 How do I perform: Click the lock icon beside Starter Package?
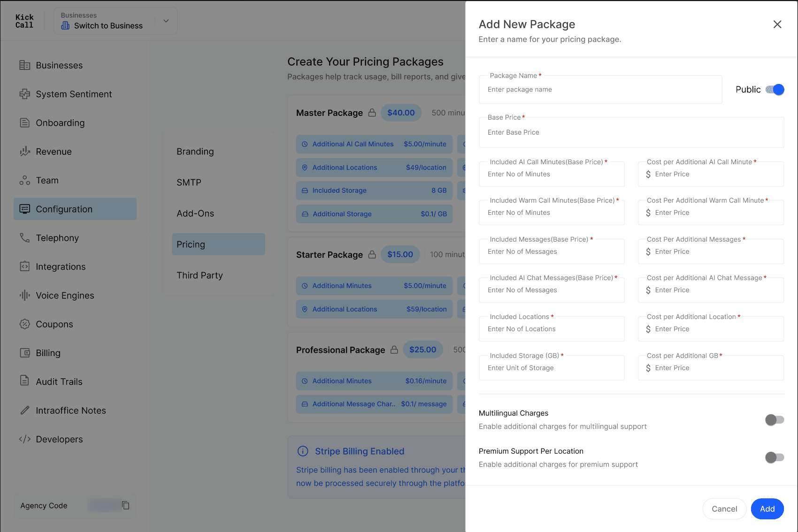pyautogui.click(x=372, y=254)
